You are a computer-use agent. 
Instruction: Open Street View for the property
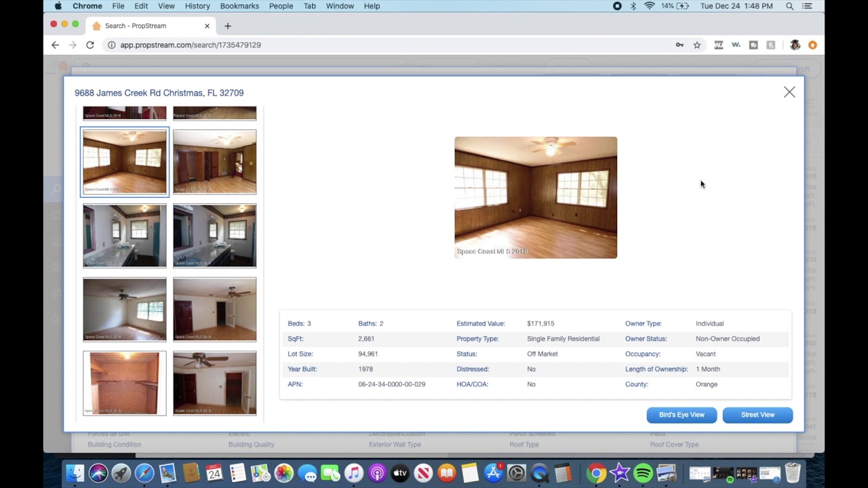[757, 415]
